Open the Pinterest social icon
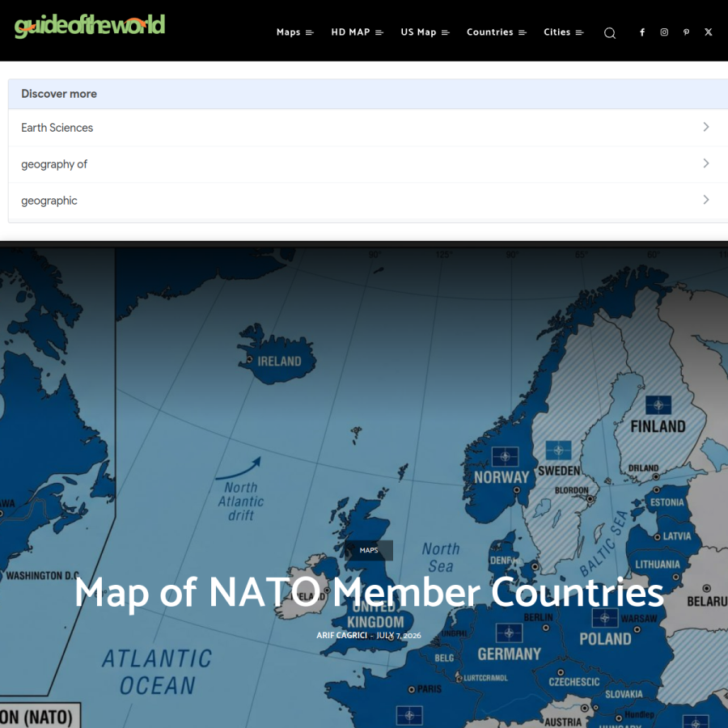The image size is (728, 728). (x=686, y=32)
